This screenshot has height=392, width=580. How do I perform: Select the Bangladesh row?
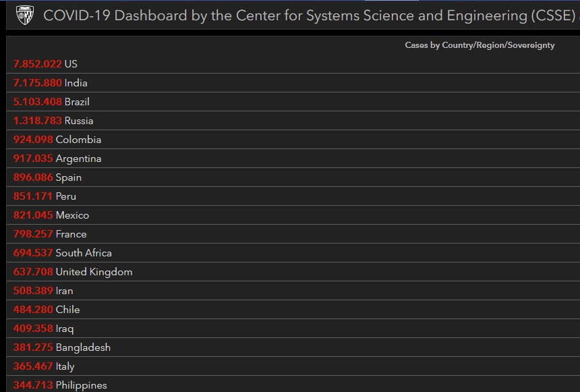point(62,347)
